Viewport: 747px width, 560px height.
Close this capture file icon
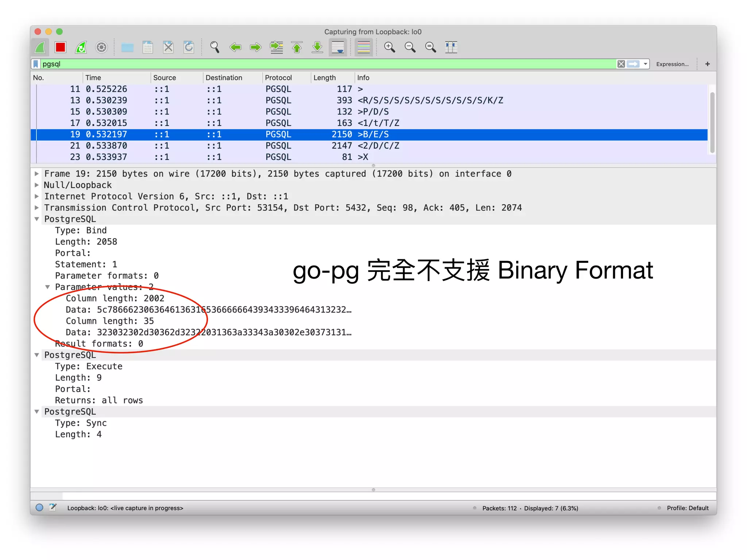(x=168, y=47)
